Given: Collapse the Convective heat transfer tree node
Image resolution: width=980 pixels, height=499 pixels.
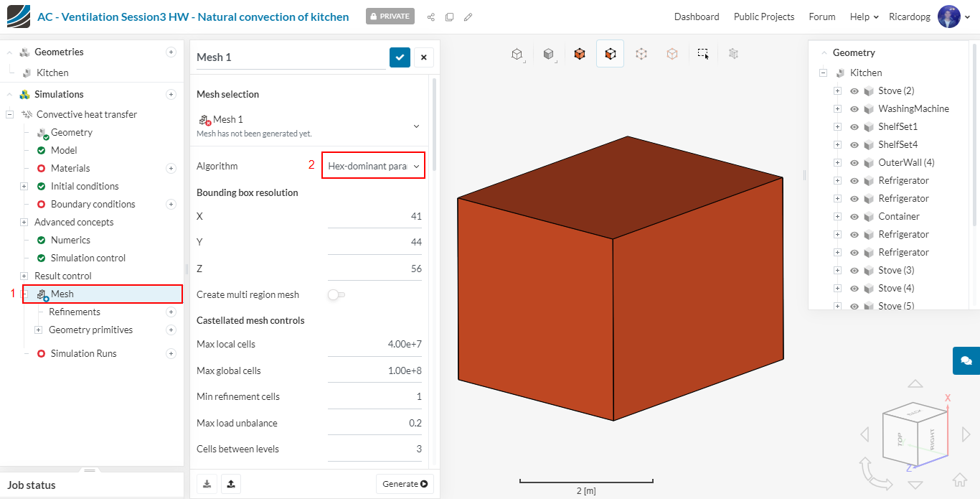Looking at the screenshot, I should [9, 114].
